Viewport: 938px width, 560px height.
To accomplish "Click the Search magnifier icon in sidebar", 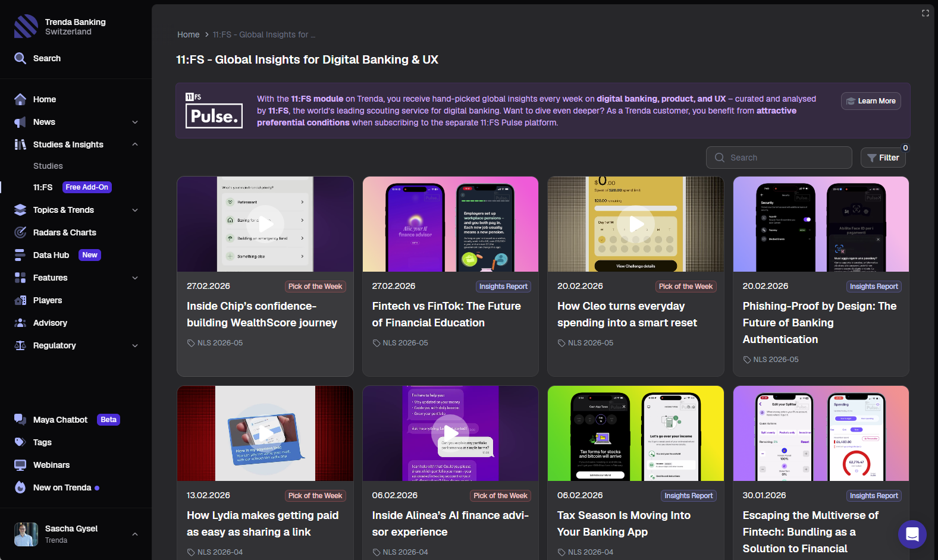I will pos(20,58).
